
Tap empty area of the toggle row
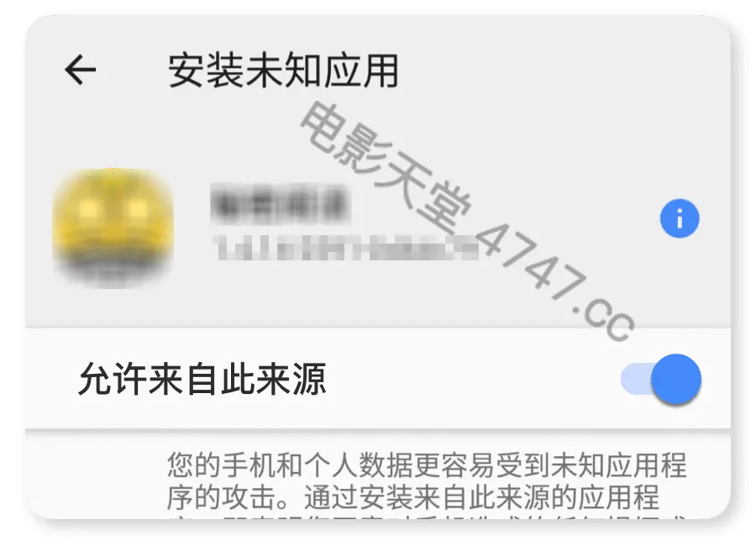click(x=472, y=379)
